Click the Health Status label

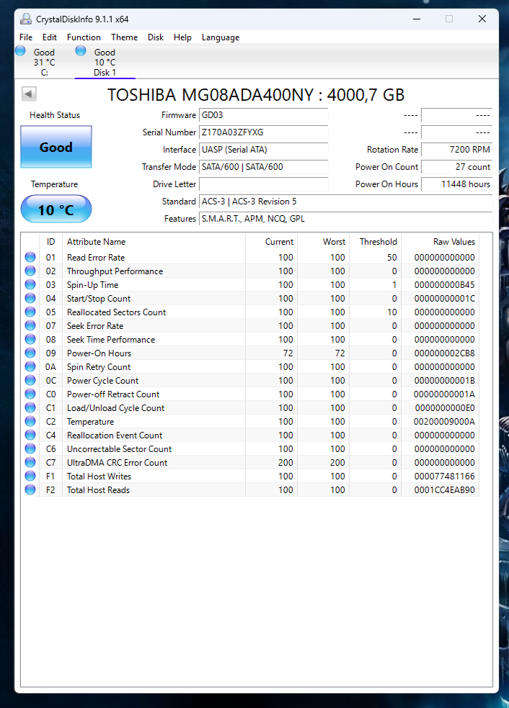point(55,115)
